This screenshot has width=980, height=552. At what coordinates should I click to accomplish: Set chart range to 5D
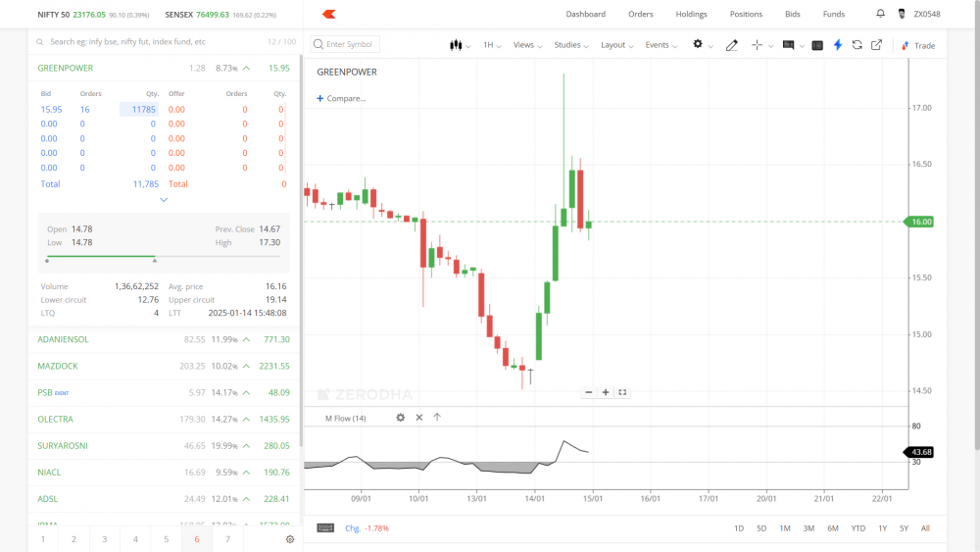pos(761,528)
